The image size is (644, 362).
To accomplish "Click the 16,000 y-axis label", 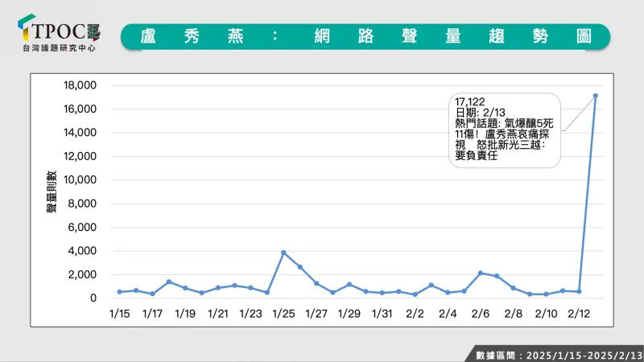I will (80, 109).
